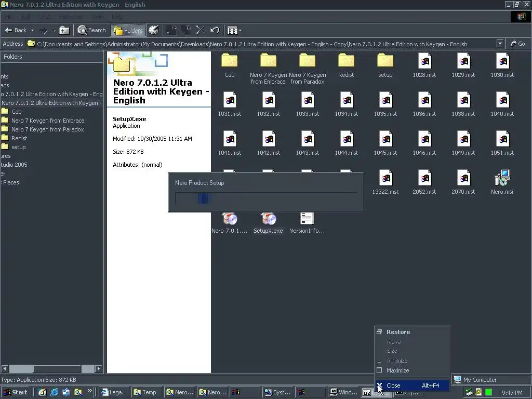Select the 1036.mst file icon
532x399 pixels.
424,100
